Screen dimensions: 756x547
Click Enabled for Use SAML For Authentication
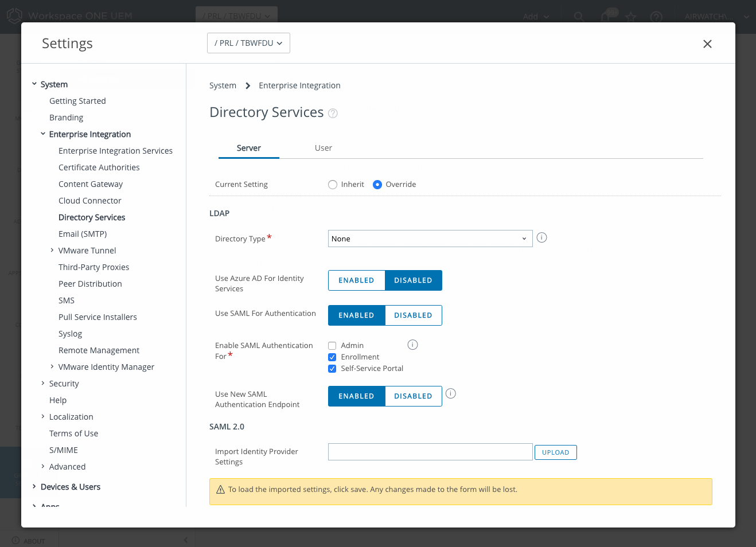[356, 315]
